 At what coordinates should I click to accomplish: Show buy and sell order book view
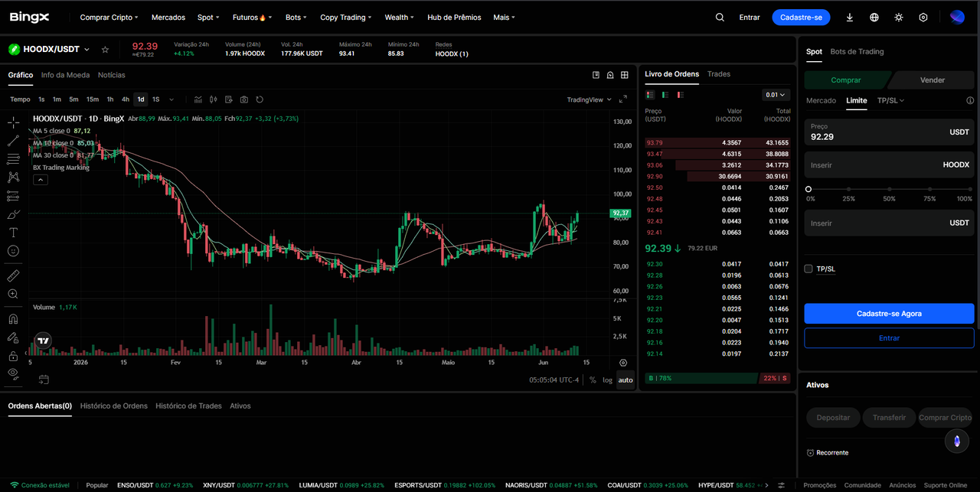[650, 95]
